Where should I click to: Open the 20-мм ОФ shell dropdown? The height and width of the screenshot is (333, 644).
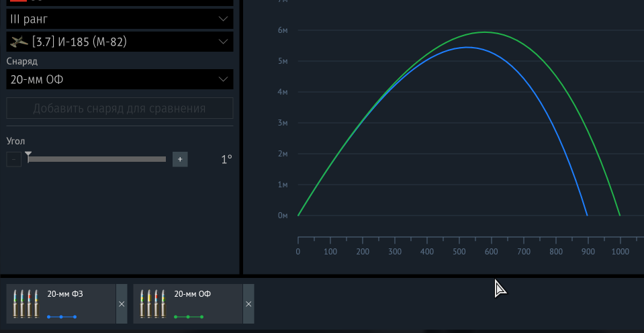tap(120, 80)
